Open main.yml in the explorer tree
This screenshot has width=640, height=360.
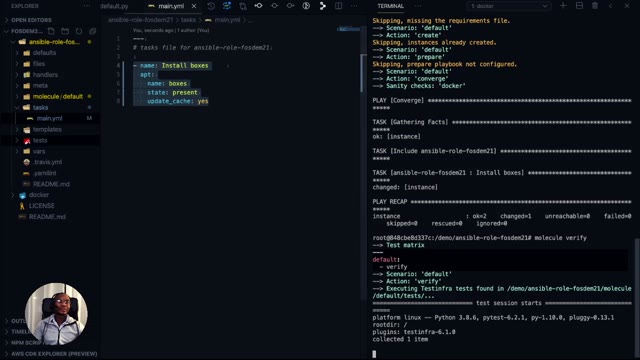49,118
